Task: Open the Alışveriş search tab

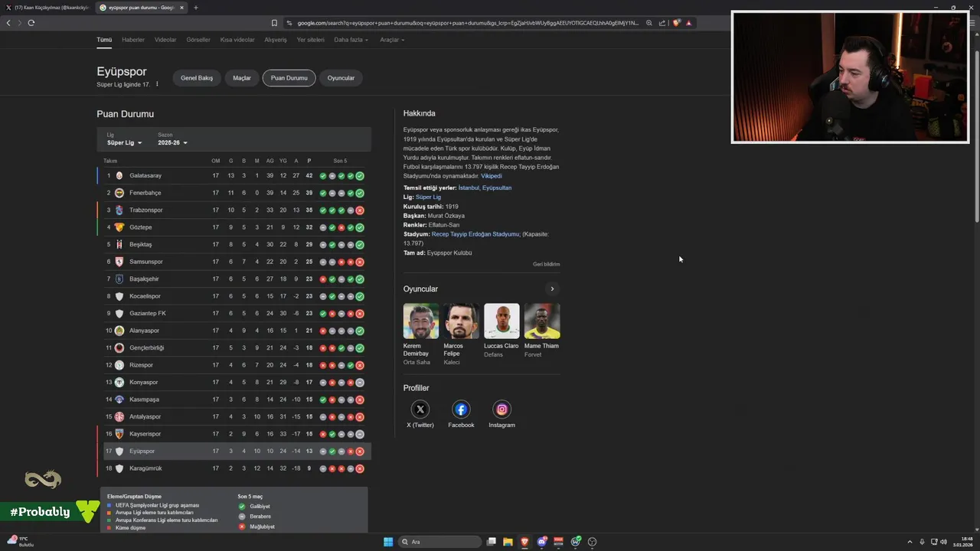Action: click(x=276, y=40)
